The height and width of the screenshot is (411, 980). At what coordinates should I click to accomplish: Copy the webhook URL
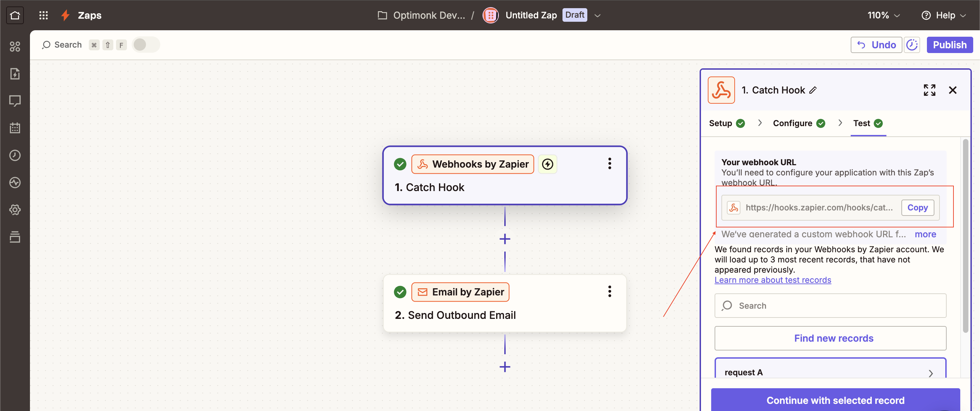coord(917,208)
